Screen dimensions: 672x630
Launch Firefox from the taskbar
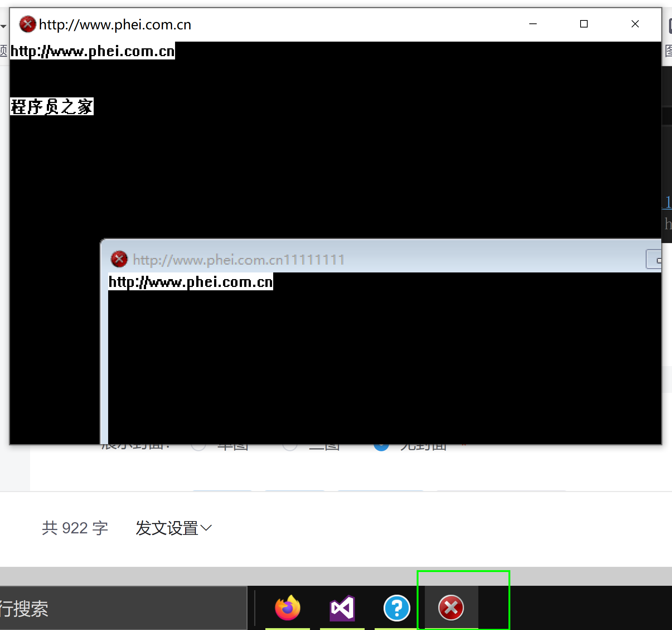pyautogui.click(x=287, y=608)
